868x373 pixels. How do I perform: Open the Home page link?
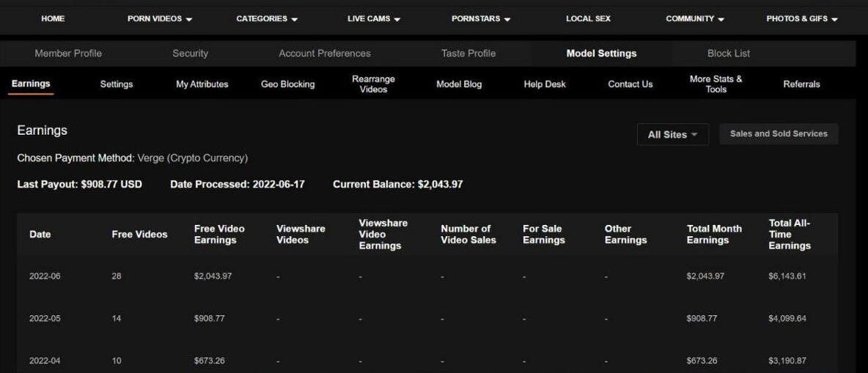click(53, 19)
